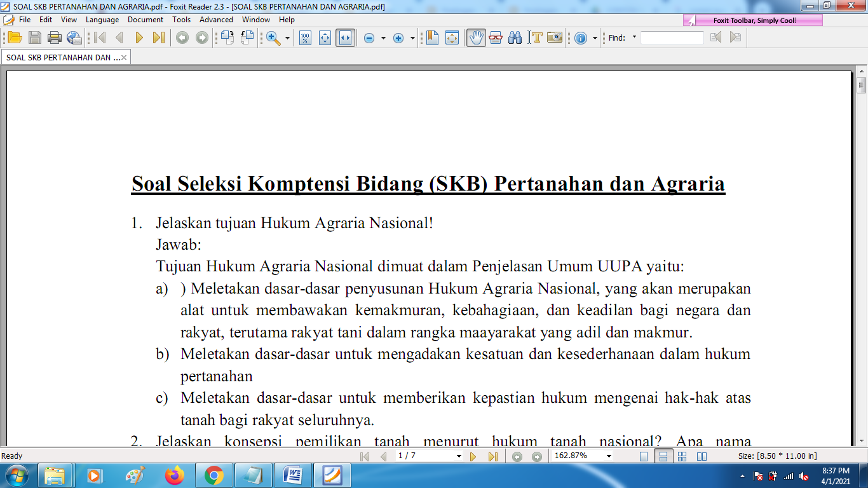Go to next page in the top toolbar

click(x=139, y=37)
